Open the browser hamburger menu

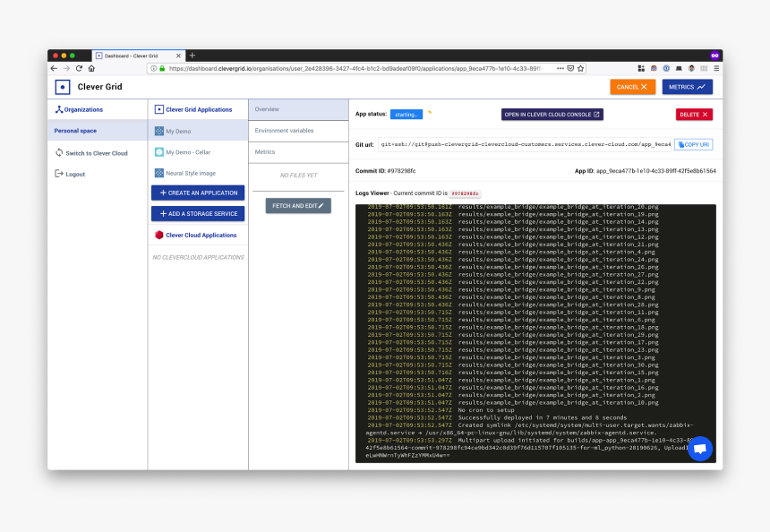click(x=716, y=68)
